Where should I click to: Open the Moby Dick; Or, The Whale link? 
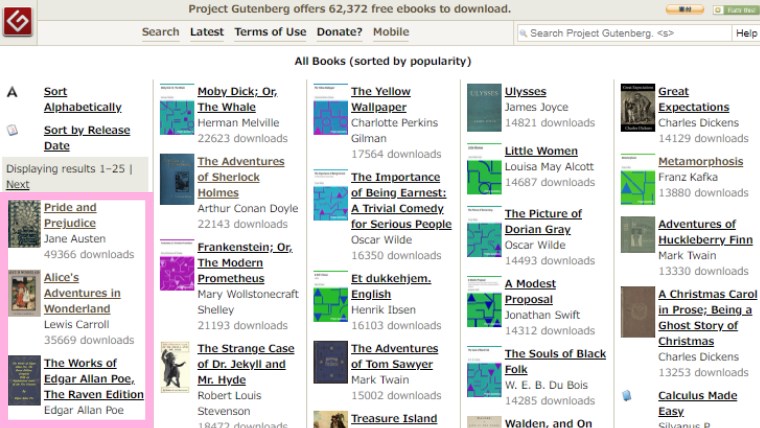click(x=237, y=99)
